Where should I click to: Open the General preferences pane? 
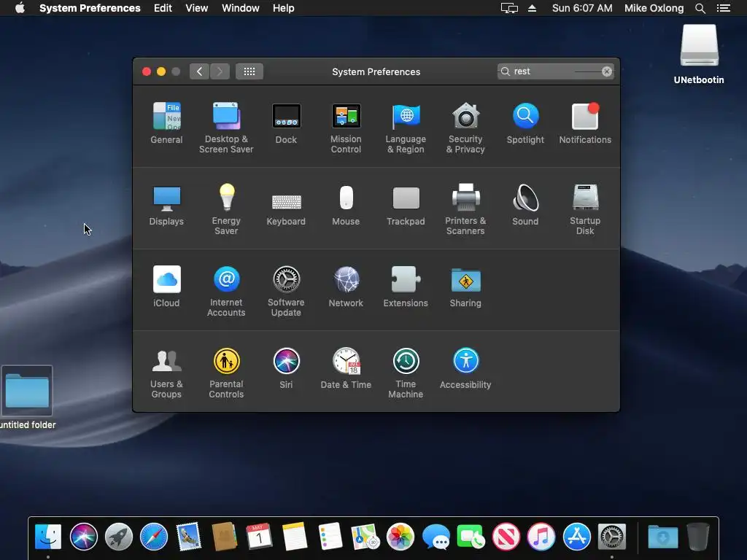pyautogui.click(x=166, y=122)
